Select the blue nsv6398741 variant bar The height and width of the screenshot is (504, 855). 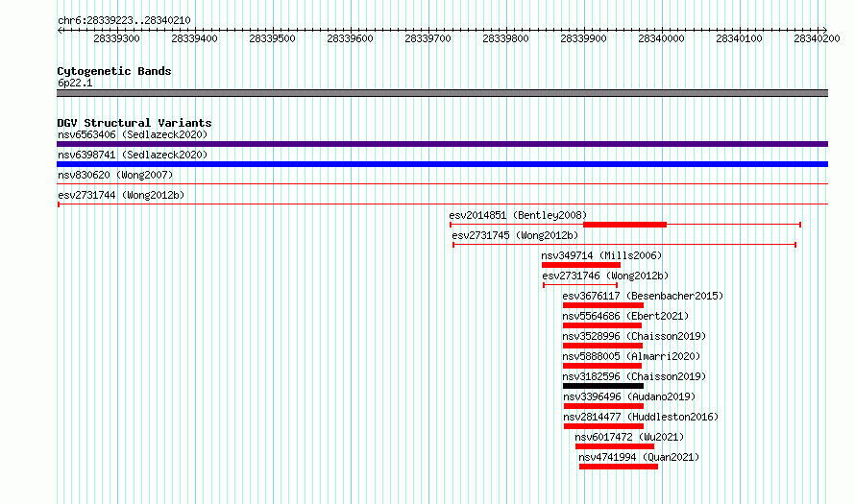click(x=442, y=164)
